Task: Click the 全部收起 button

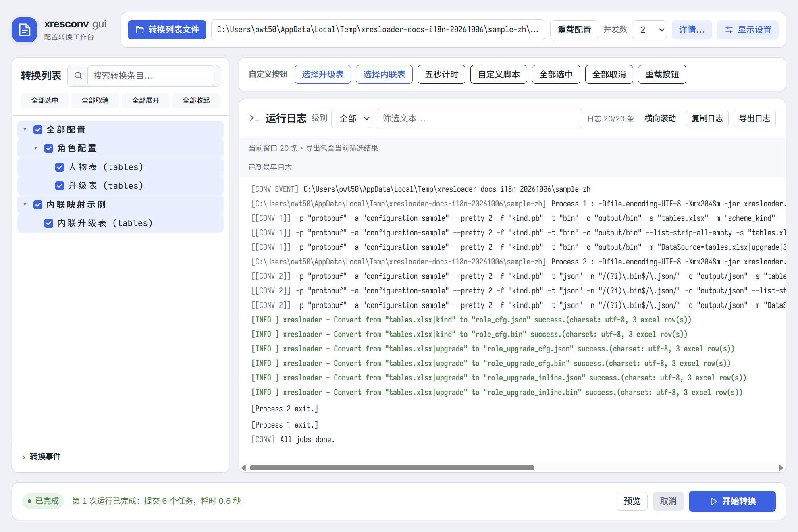Action: (x=196, y=100)
